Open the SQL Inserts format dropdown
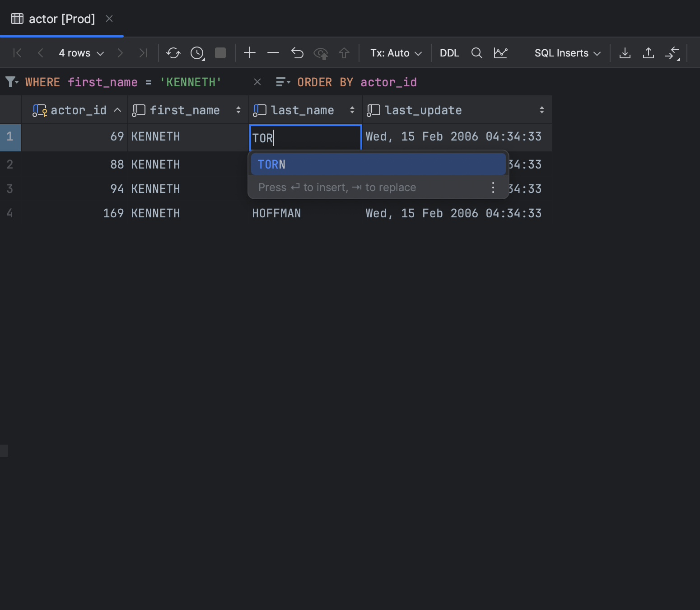 point(566,53)
